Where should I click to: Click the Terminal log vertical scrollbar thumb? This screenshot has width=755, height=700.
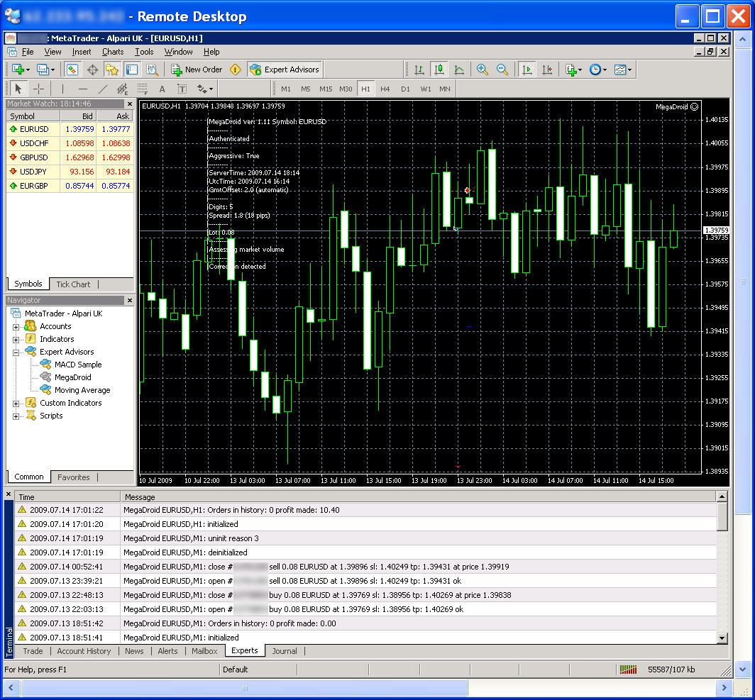click(x=722, y=517)
